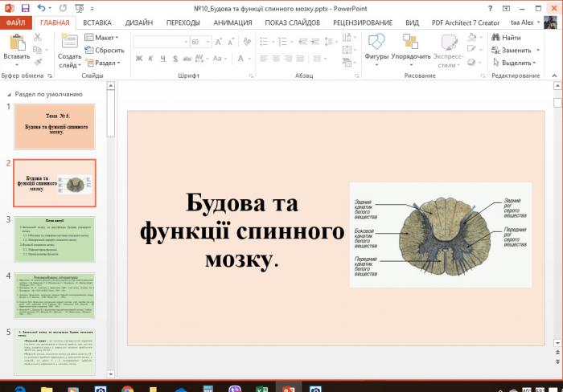
Task: Click Найти (Find) binoculars icon
Action: pyautogui.click(x=495, y=38)
